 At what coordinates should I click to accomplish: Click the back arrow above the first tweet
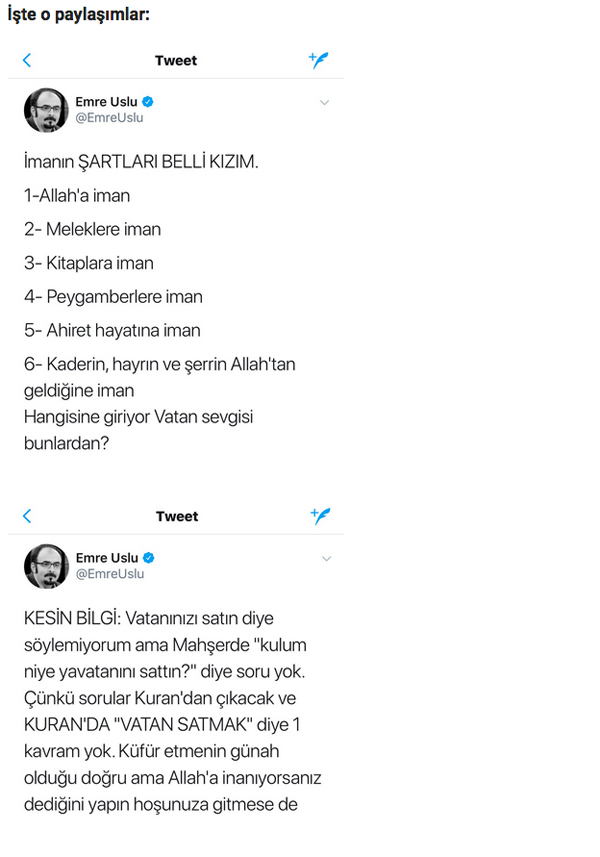click(26, 60)
